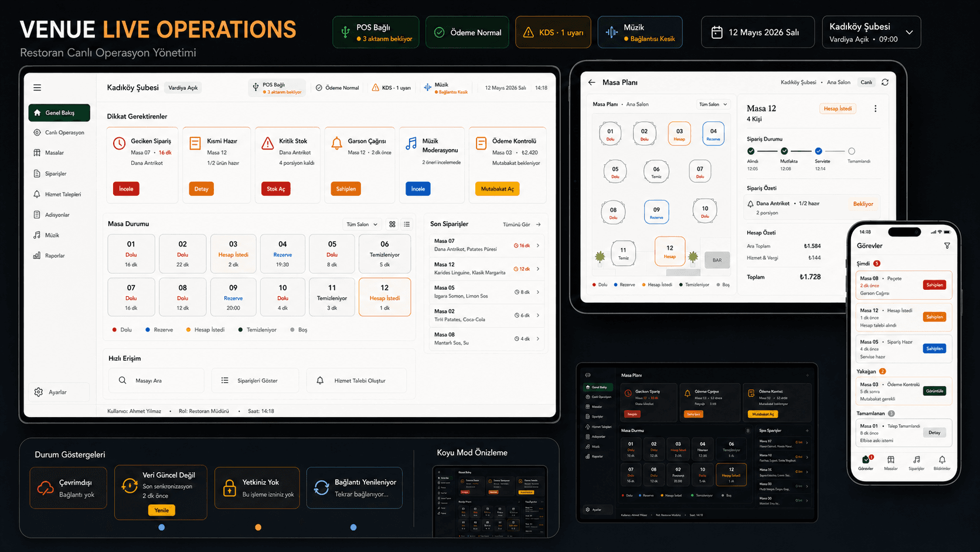Click Yenile on Veri Güncel Değil card
Viewport: 980px width, 552px height.
tap(161, 510)
